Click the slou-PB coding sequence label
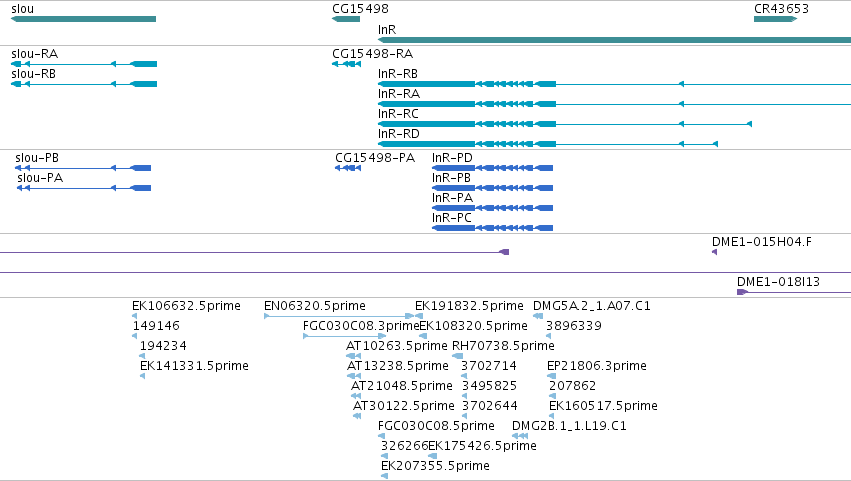The image size is (851, 481). (37, 158)
